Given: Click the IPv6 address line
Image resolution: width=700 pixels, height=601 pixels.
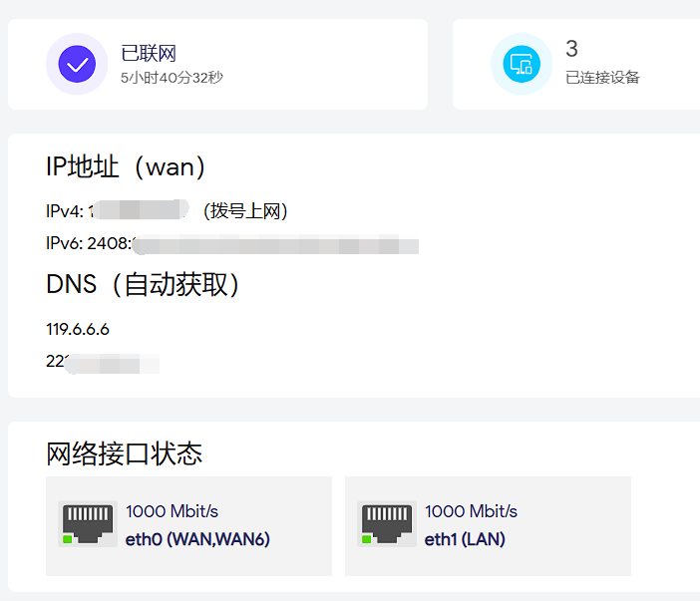Looking at the screenshot, I should (231, 244).
